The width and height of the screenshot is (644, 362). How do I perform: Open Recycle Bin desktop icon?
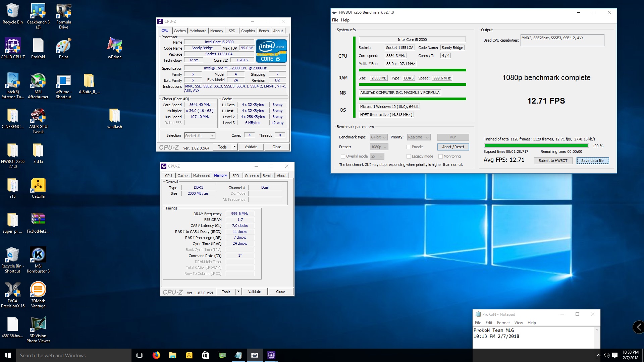[x=12, y=14]
